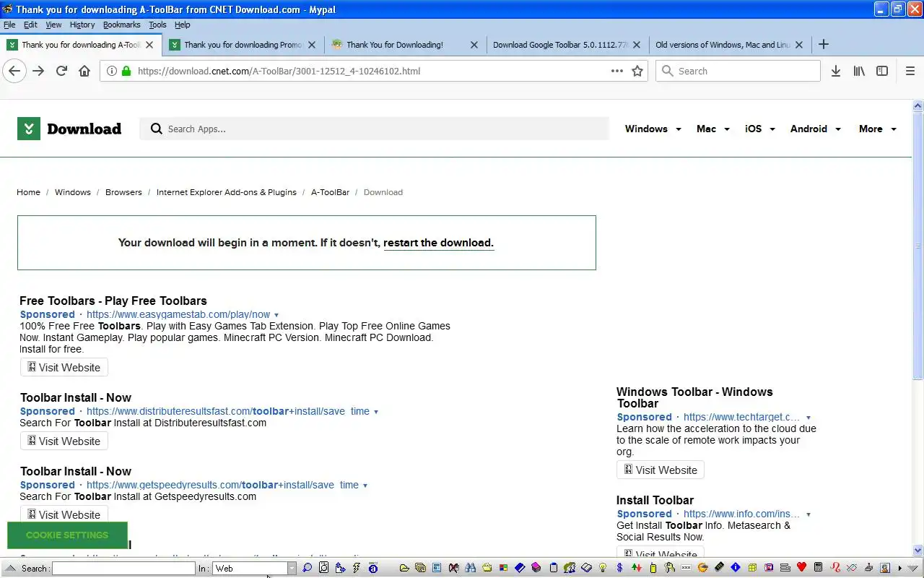
Task: Click the browser Back arrow button
Action: (14, 71)
